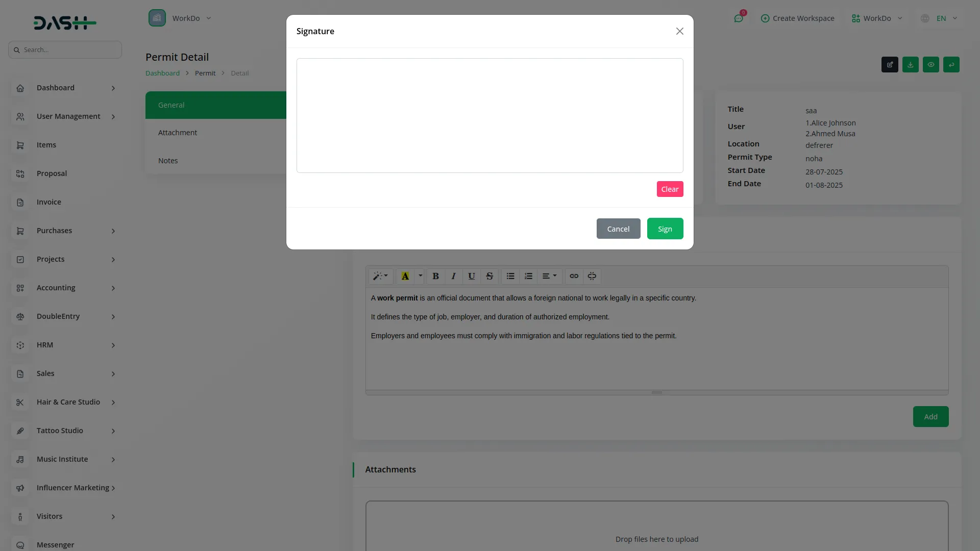Image resolution: width=980 pixels, height=551 pixels.
Task: Insert unordered bullet list
Action: click(510, 276)
